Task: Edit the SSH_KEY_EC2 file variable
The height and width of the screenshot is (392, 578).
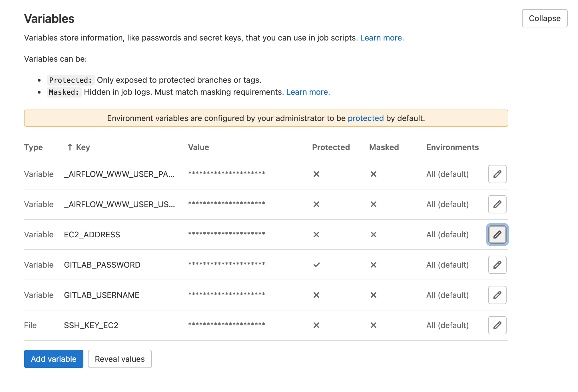Action: click(x=497, y=325)
